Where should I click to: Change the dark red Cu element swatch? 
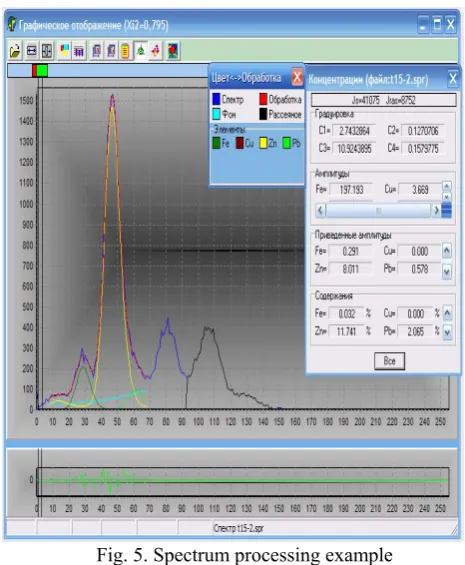click(x=240, y=143)
